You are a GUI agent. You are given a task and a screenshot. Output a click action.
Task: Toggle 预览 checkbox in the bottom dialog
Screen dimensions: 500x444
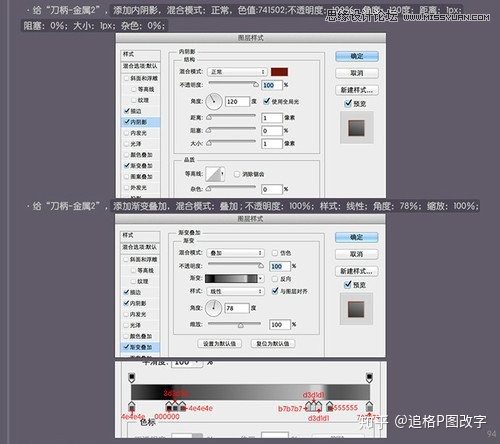(348, 284)
